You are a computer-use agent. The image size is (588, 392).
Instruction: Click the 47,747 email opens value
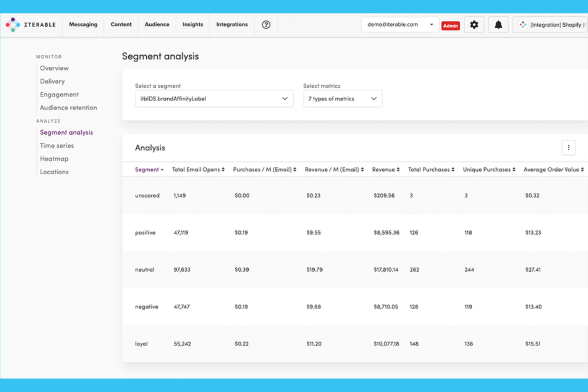pyautogui.click(x=182, y=307)
